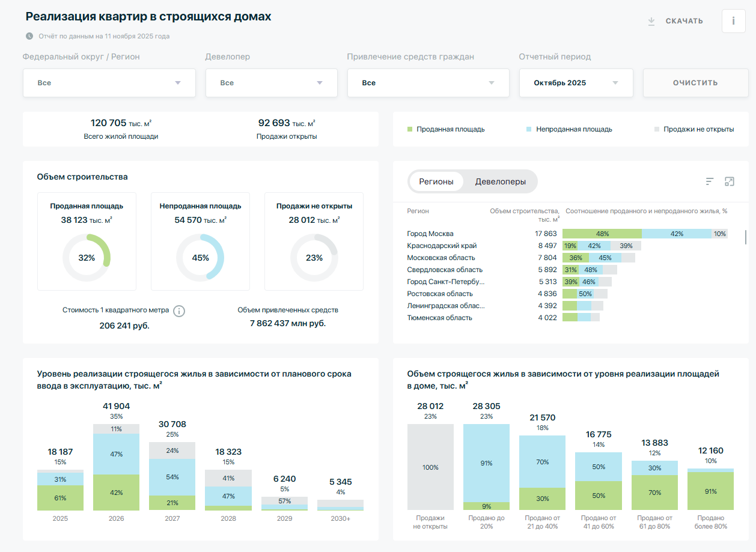The width and height of the screenshot is (756, 552).
Task: Open the info button at top right
Action: pos(733,21)
